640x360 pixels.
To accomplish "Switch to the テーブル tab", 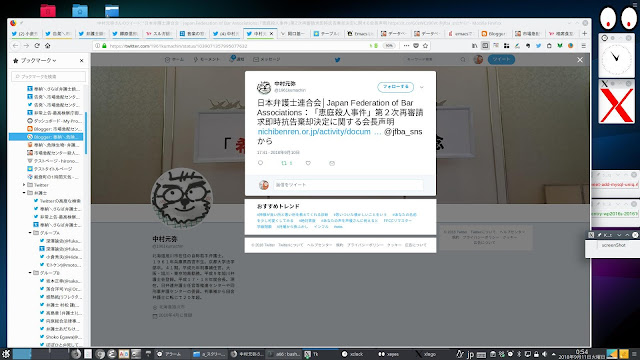I will point(326,33).
